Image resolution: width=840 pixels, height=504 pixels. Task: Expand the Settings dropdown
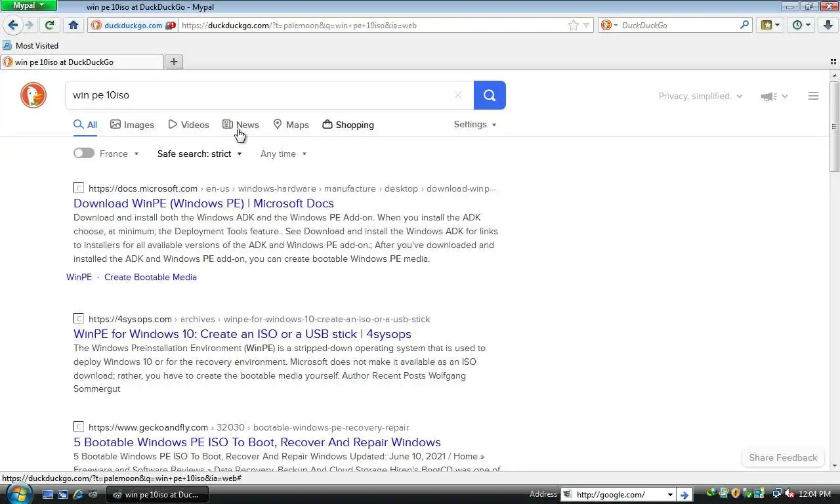(475, 124)
